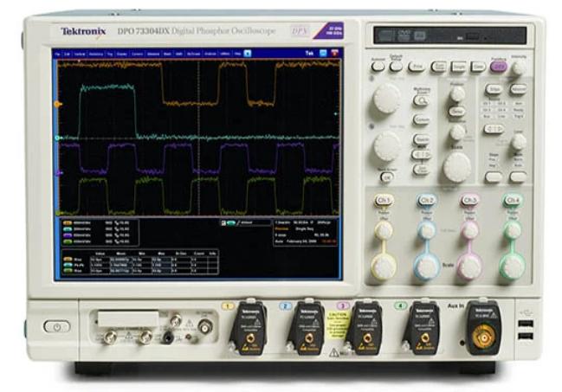Screen dimensions: 562x392
Task: Click the trigger Level knob
Action: click(518, 142)
